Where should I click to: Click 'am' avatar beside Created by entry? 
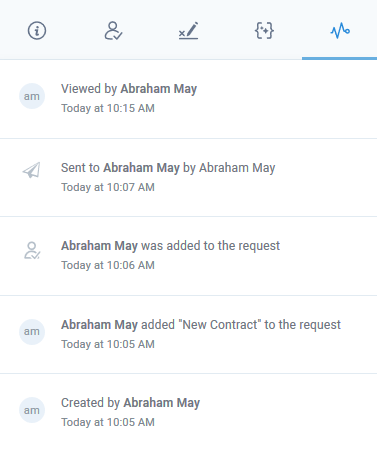click(x=32, y=410)
